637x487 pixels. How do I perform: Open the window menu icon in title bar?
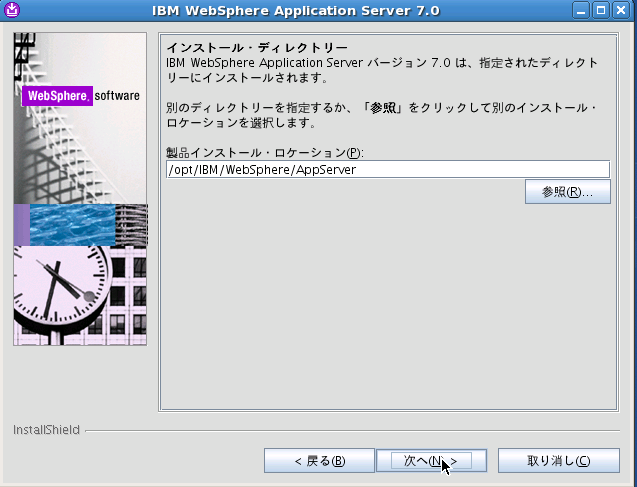(11, 11)
